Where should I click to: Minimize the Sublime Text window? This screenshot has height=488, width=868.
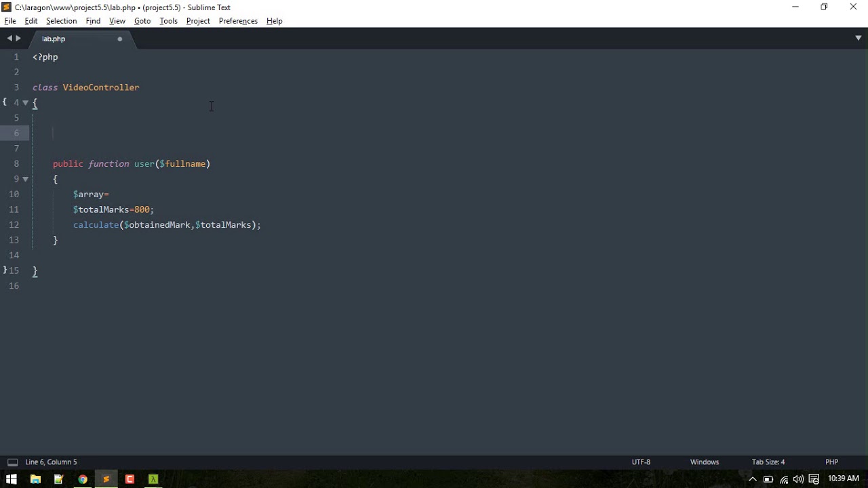point(795,7)
